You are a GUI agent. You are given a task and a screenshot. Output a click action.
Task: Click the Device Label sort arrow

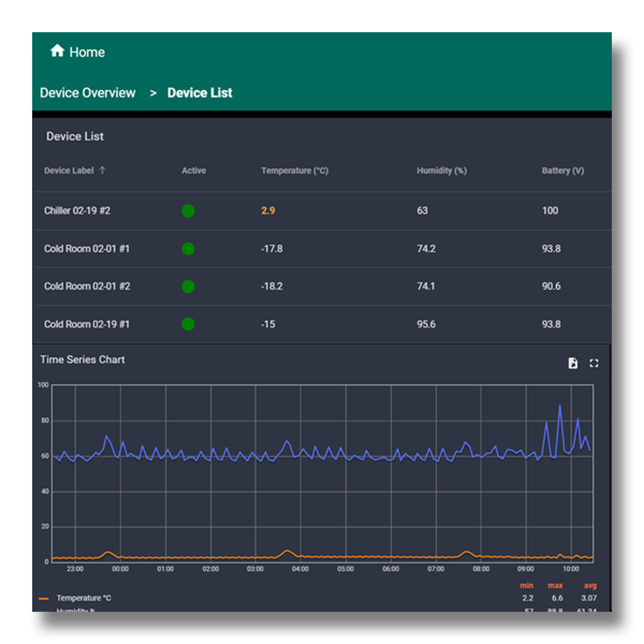click(103, 170)
